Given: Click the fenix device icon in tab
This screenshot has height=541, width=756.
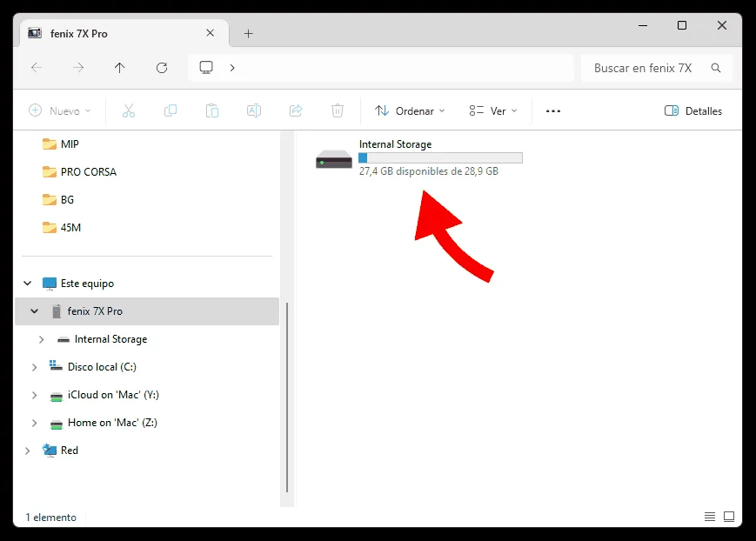Looking at the screenshot, I should (x=35, y=33).
